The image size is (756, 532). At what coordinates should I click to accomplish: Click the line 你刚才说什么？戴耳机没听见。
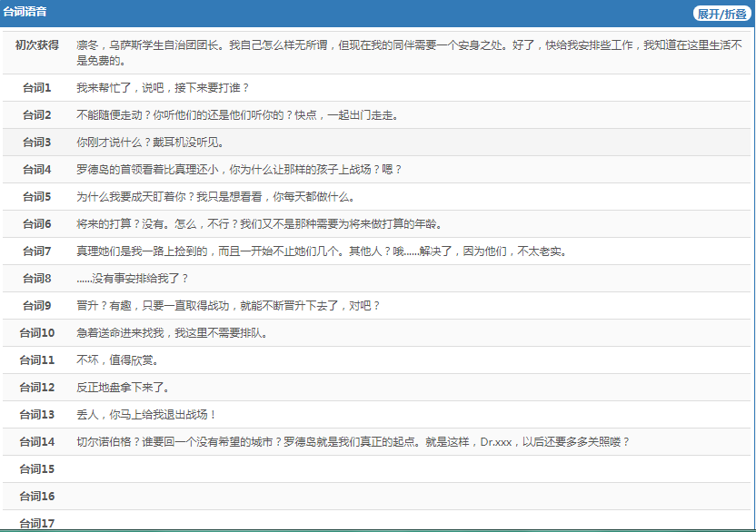coord(150,143)
